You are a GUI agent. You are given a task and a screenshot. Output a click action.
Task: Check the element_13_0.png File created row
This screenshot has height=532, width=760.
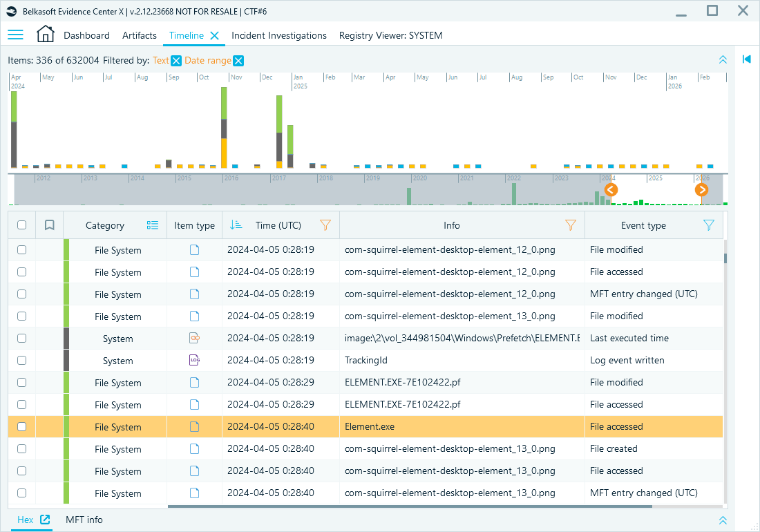22,448
